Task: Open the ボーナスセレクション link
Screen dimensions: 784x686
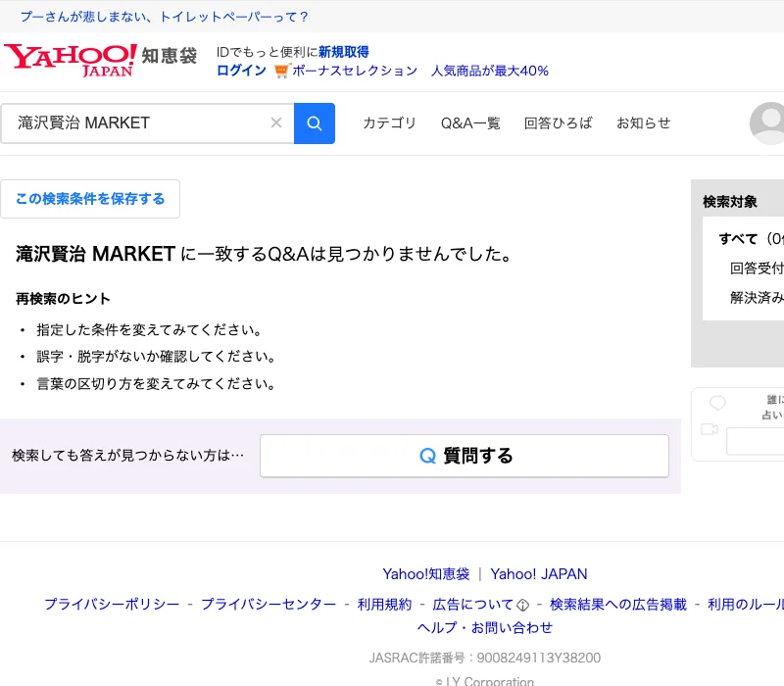Action: coord(355,71)
